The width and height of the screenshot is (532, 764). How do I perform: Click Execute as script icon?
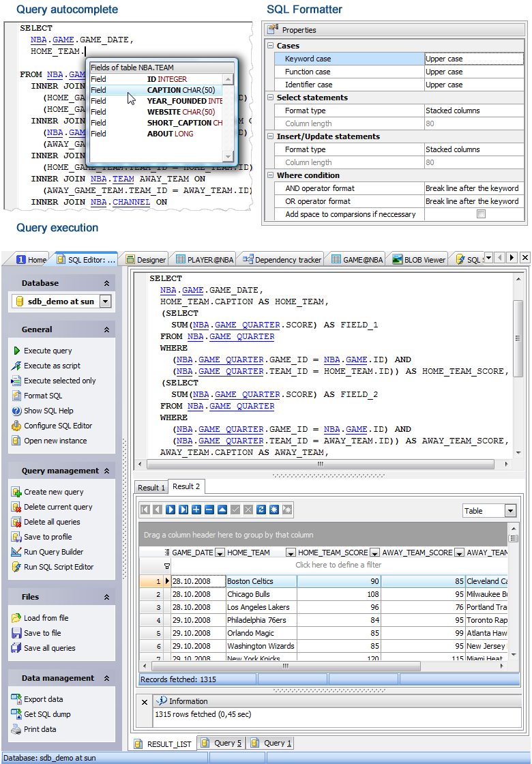(x=16, y=366)
